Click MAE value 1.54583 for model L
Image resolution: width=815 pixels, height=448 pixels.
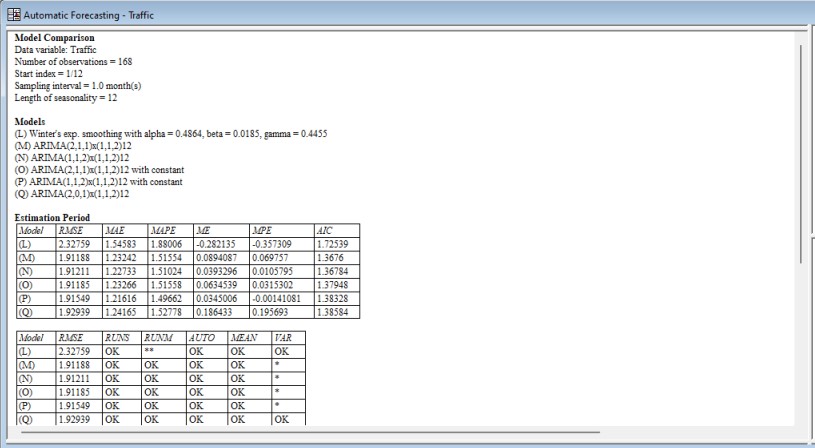pos(122,243)
